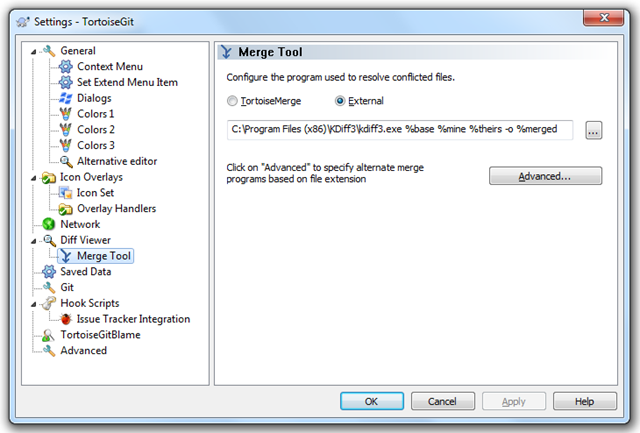Viewport: 640px width, 433px height.
Task: Close the Settings window
Action: [x=604, y=18]
